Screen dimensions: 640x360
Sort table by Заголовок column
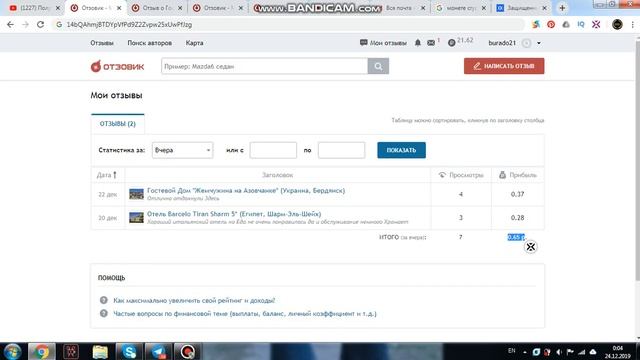278,175
